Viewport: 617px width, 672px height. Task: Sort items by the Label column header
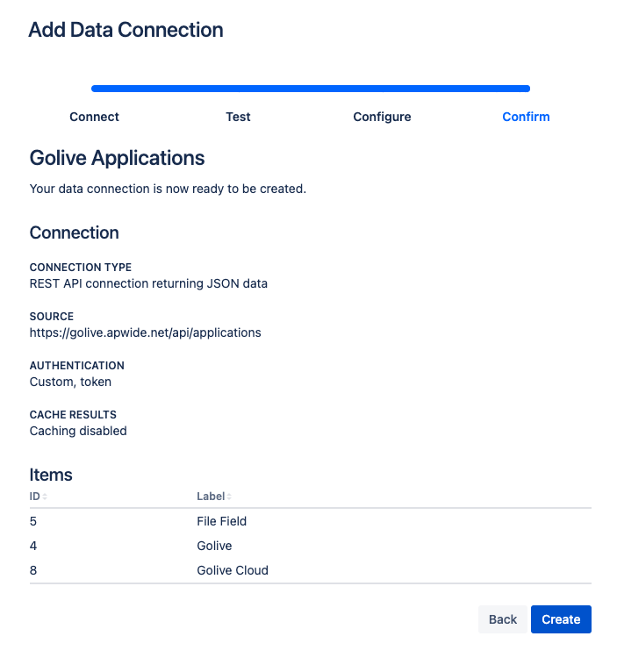coord(211,497)
